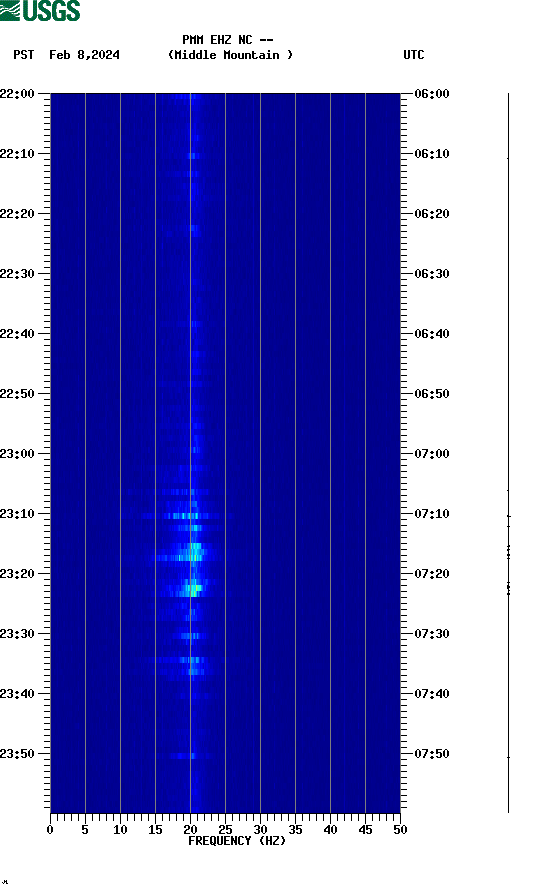This screenshot has height=893, width=552.
Task: Click the 'PST' timezone label
Action: pyautogui.click(x=24, y=55)
